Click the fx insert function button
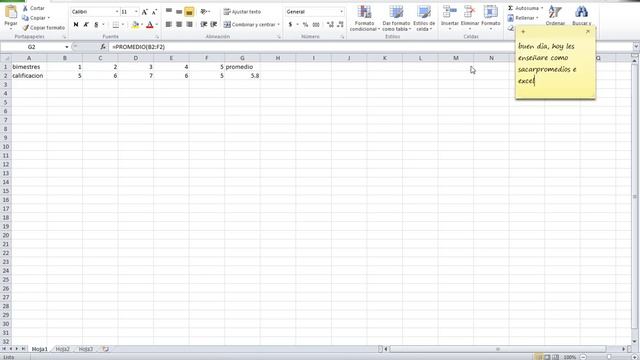Image resolution: width=640 pixels, height=360 pixels. click(x=103, y=47)
